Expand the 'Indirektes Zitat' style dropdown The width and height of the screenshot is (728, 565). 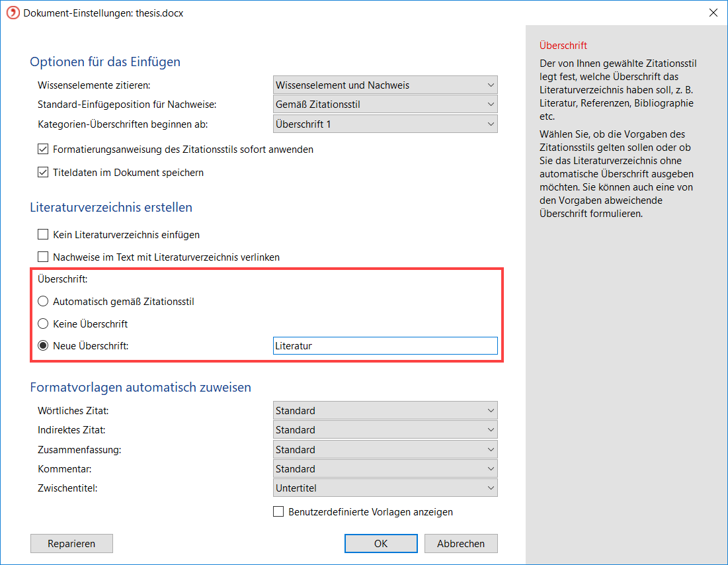click(385, 429)
